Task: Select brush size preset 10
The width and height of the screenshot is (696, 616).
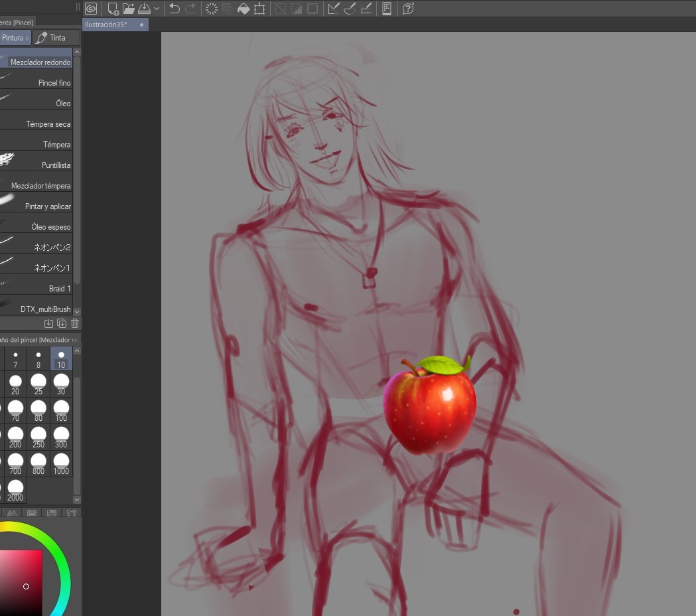Action: [61, 359]
